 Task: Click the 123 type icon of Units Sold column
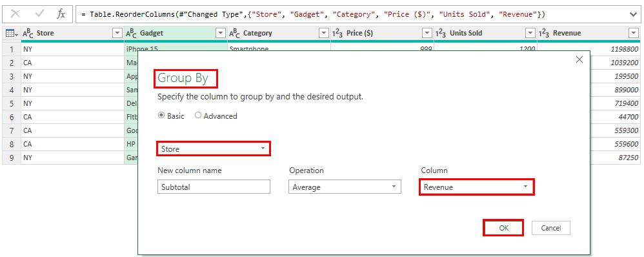click(x=441, y=34)
